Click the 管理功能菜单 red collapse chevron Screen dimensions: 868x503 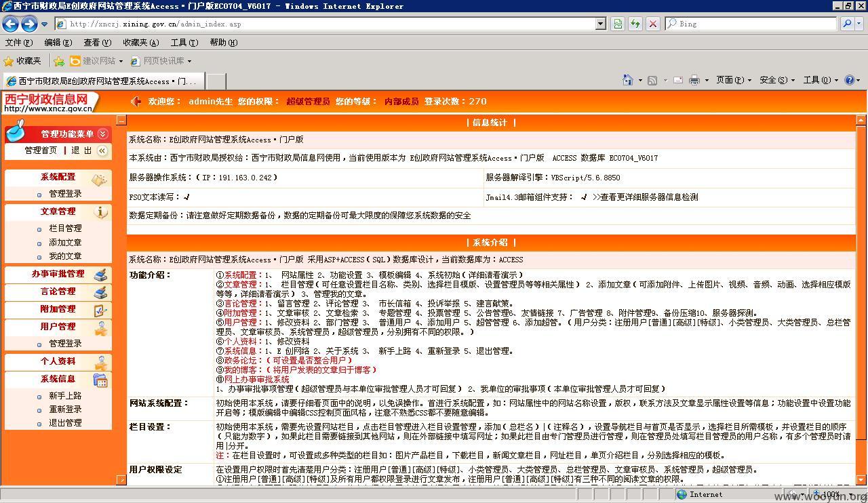tap(103, 134)
